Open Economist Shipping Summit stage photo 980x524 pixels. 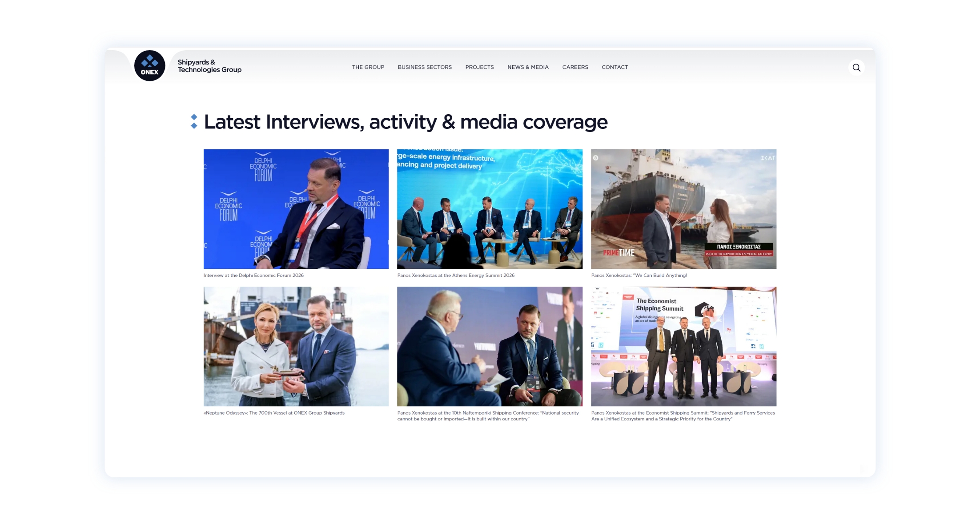[683, 346]
